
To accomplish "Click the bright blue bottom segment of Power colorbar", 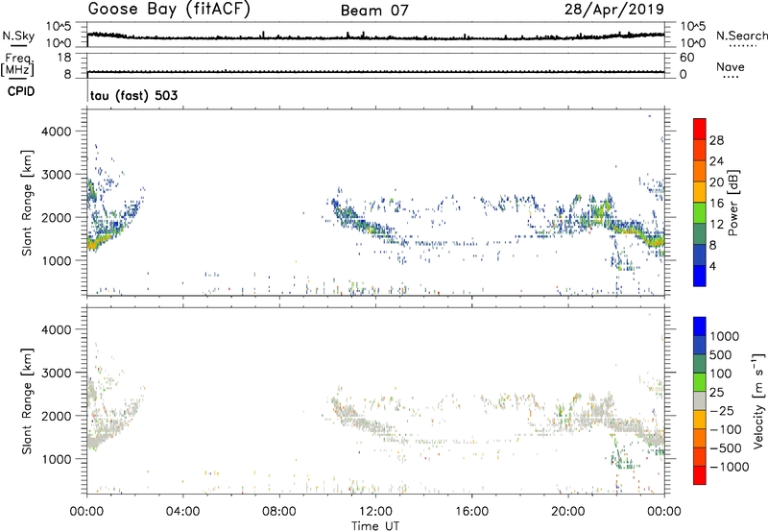I will [x=700, y=276].
